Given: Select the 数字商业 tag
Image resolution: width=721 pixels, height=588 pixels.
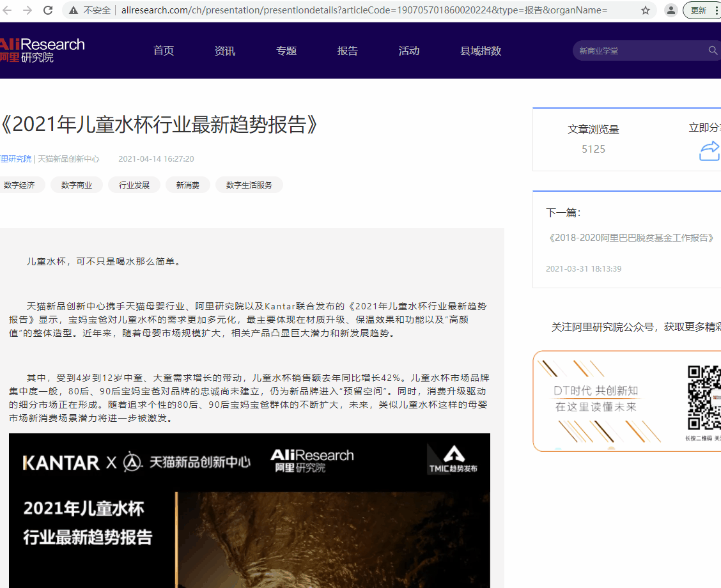Looking at the screenshot, I should click(x=76, y=185).
